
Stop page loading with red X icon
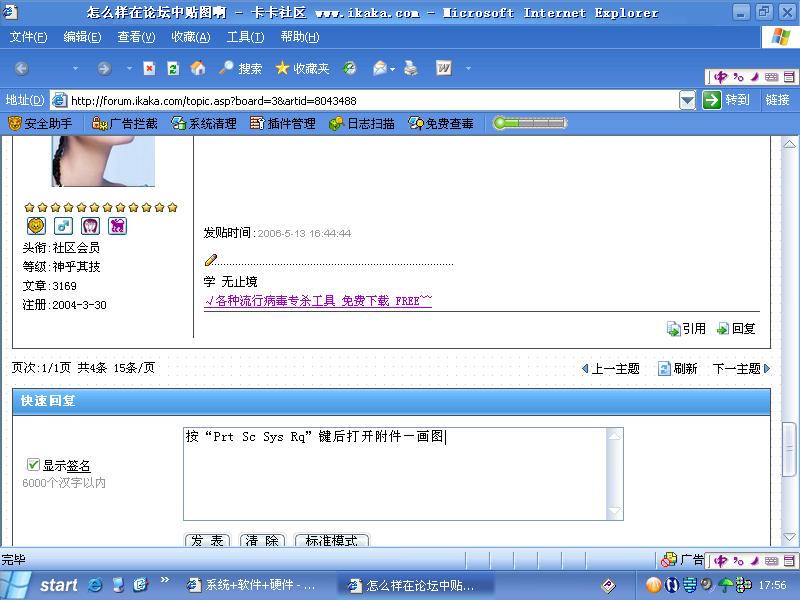pos(149,68)
